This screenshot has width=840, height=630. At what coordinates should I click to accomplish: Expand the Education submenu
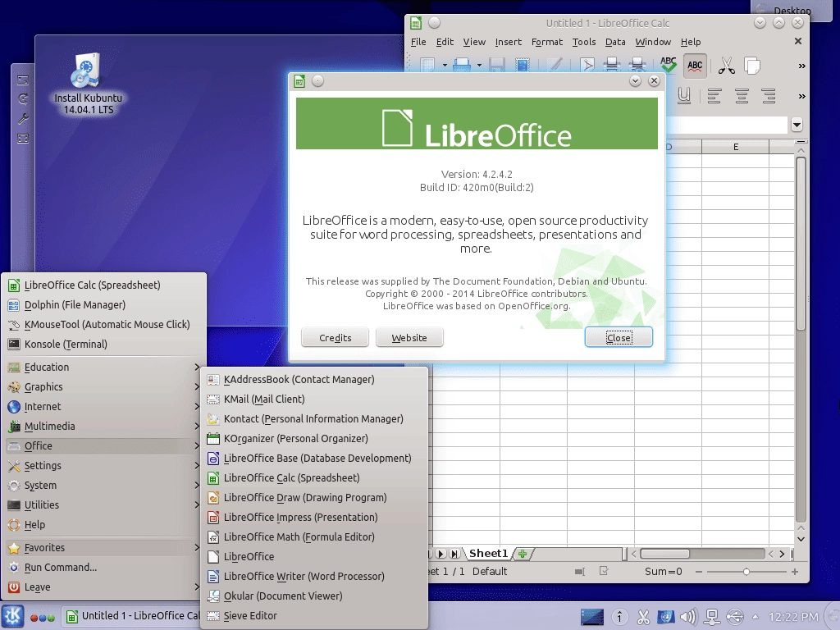coord(104,367)
